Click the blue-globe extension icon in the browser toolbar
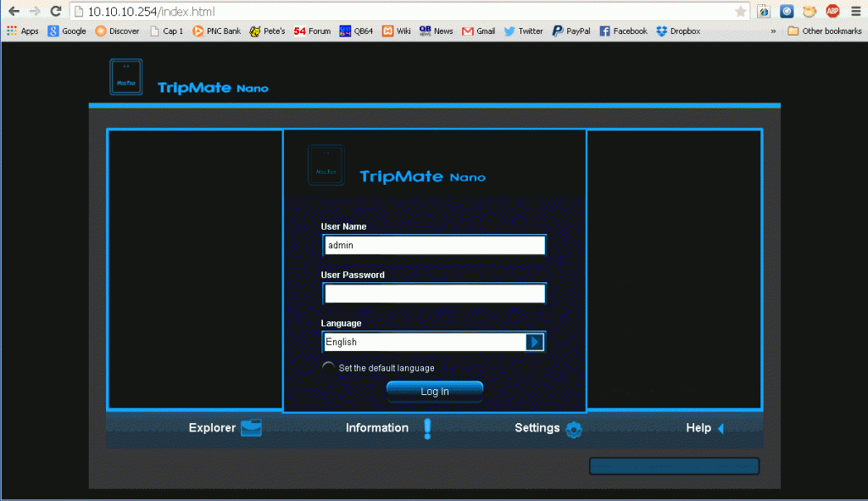The width and height of the screenshot is (868, 501). pyautogui.click(x=764, y=11)
